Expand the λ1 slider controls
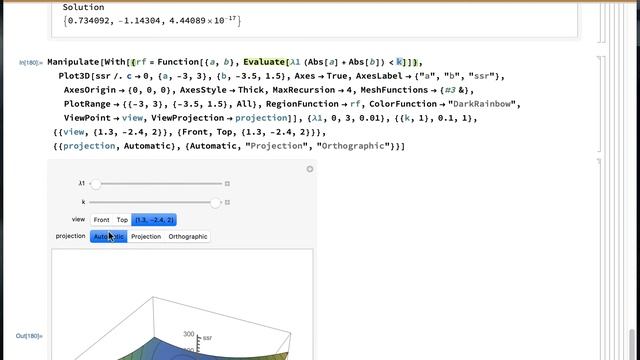The image size is (640, 360). [x=227, y=184]
